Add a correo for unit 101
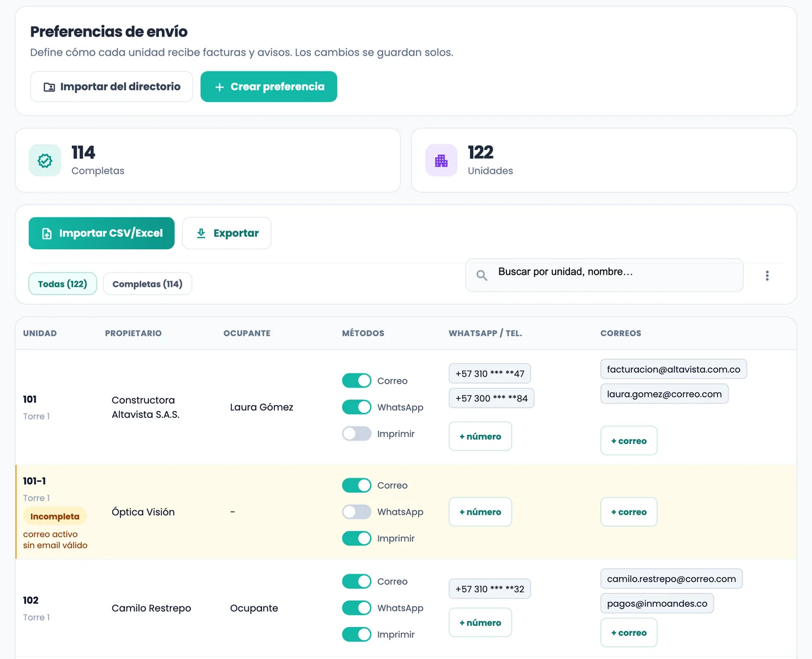This screenshot has height=659, width=812. point(629,441)
